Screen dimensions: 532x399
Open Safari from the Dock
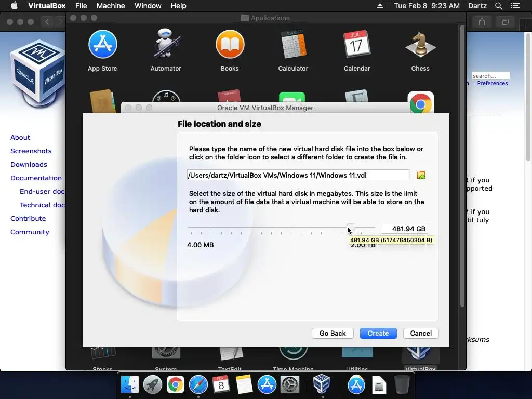pyautogui.click(x=198, y=385)
